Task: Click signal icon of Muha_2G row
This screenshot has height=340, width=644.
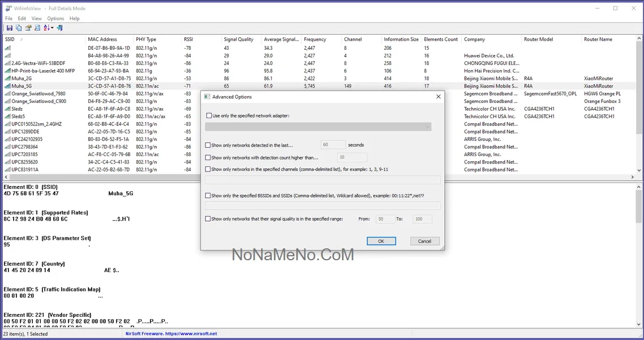Action: point(8,79)
